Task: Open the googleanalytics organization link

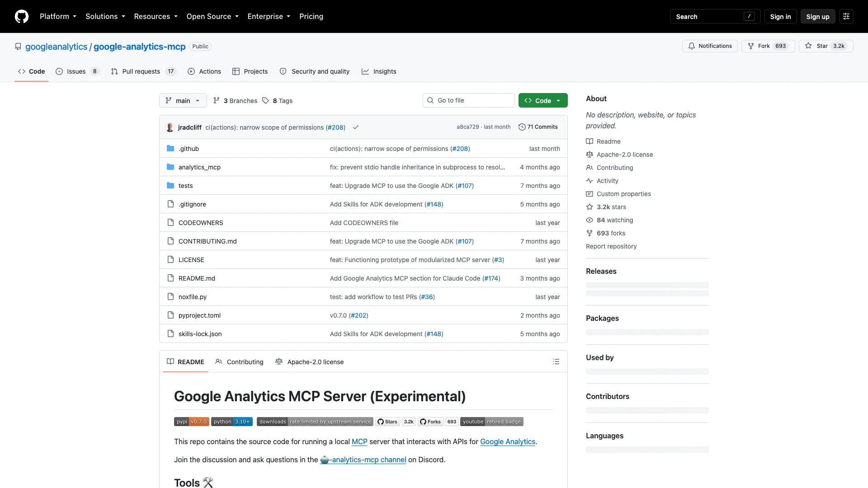Action: 56,47
